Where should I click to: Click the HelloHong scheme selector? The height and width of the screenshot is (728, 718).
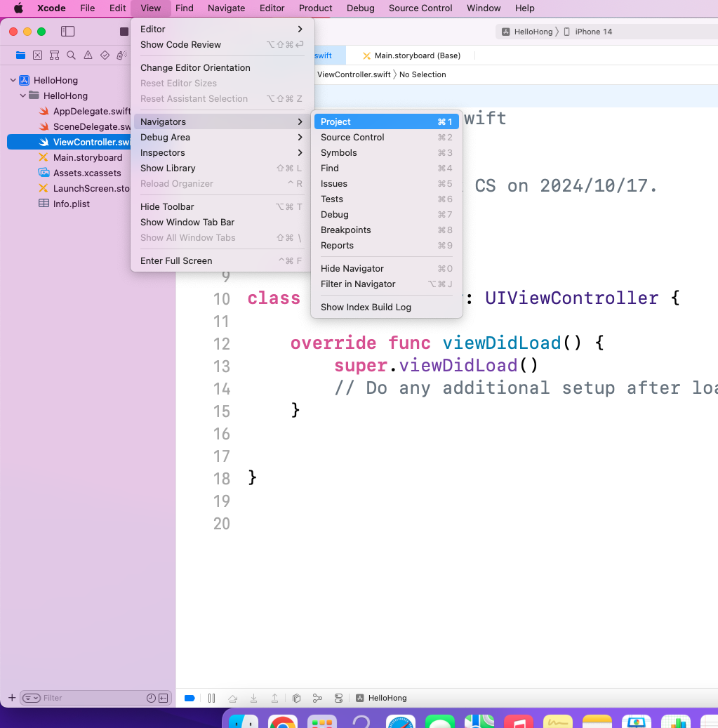(x=528, y=32)
